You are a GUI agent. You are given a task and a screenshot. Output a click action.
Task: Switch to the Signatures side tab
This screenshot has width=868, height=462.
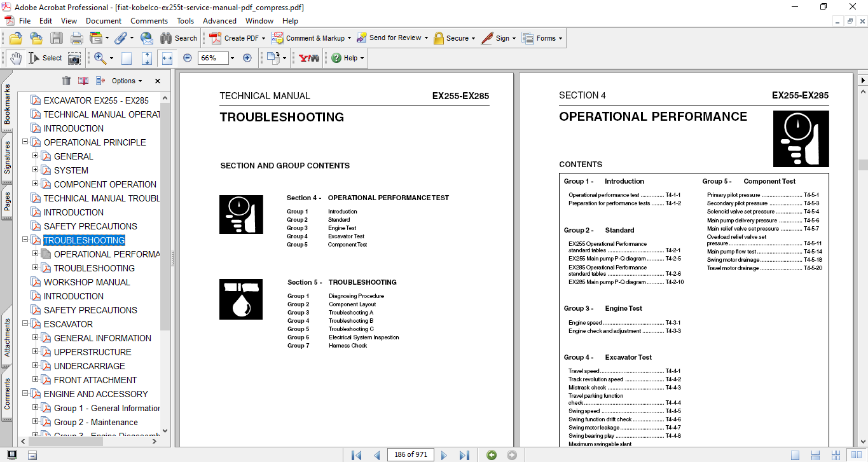(x=7, y=157)
